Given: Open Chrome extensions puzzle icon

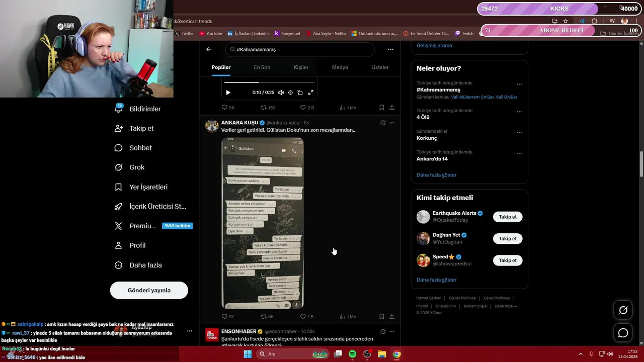Looking at the screenshot, I should point(595,21).
